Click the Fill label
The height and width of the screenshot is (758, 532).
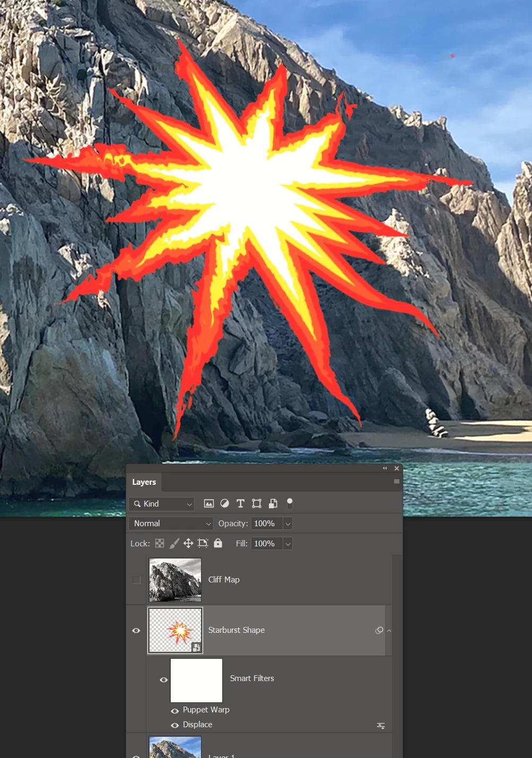(x=241, y=544)
